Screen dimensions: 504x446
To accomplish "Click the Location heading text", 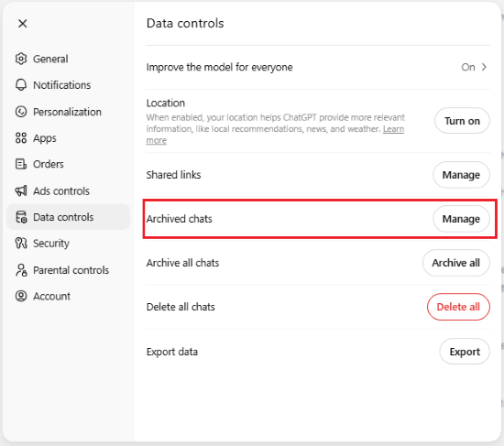I will point(166,103).
